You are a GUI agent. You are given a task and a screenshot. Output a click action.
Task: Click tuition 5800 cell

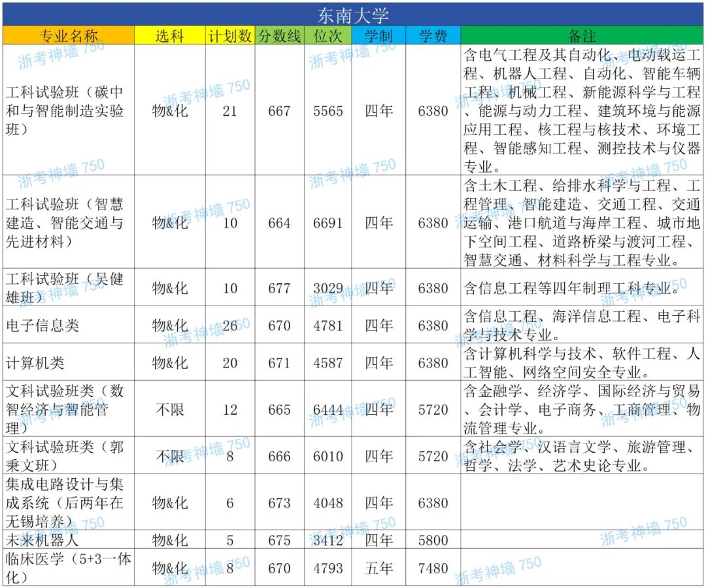click(x=433, y=540)
